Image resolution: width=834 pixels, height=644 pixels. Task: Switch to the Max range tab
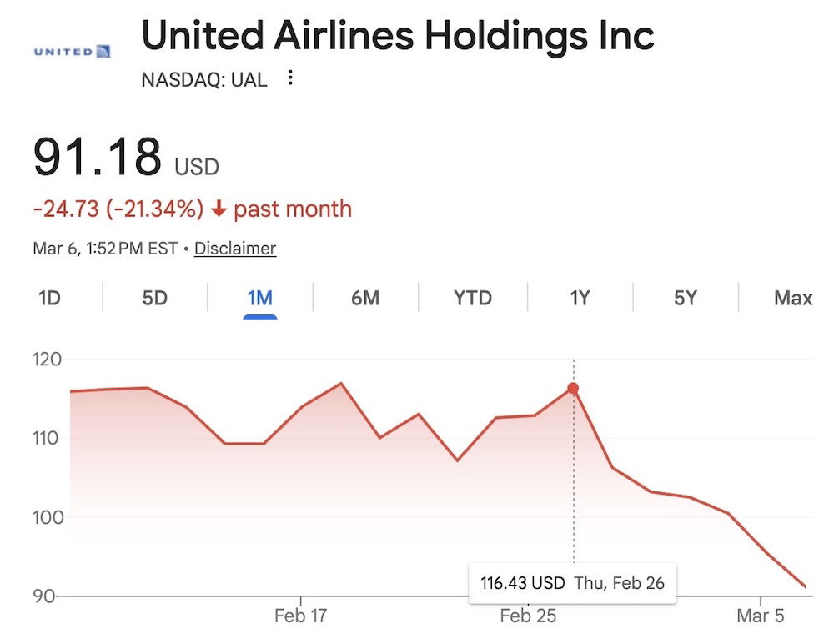coord(792,298)
